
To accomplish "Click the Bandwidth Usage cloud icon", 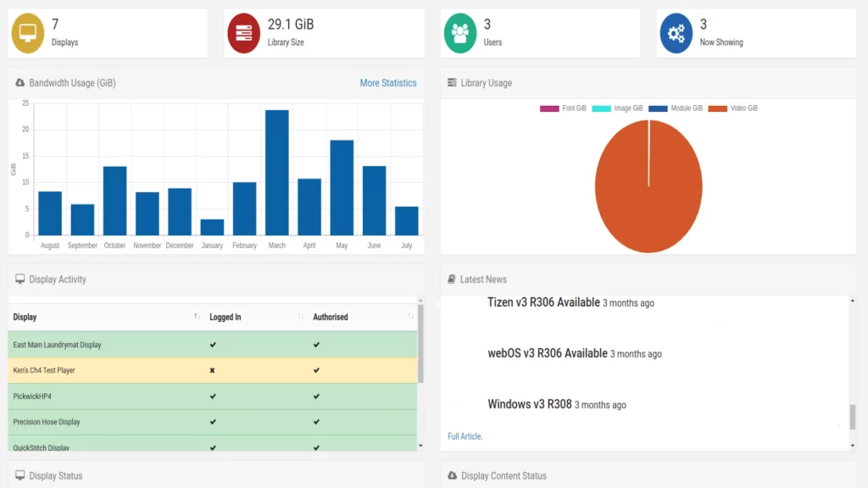I will pyautogui.click(x=20, y=82).
